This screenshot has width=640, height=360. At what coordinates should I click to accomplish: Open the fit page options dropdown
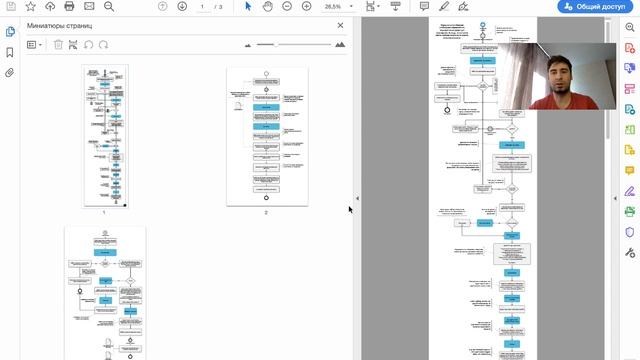click(373, 6)
